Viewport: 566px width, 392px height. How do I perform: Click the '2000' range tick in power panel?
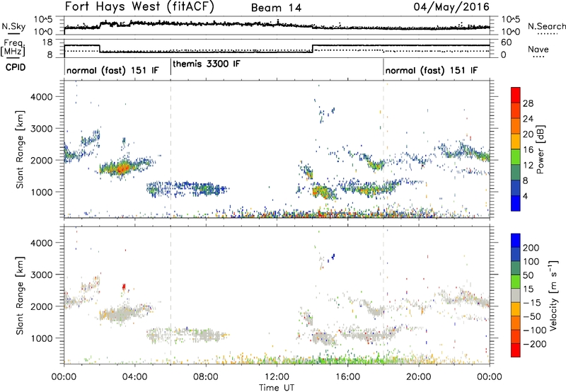[42, 160]
